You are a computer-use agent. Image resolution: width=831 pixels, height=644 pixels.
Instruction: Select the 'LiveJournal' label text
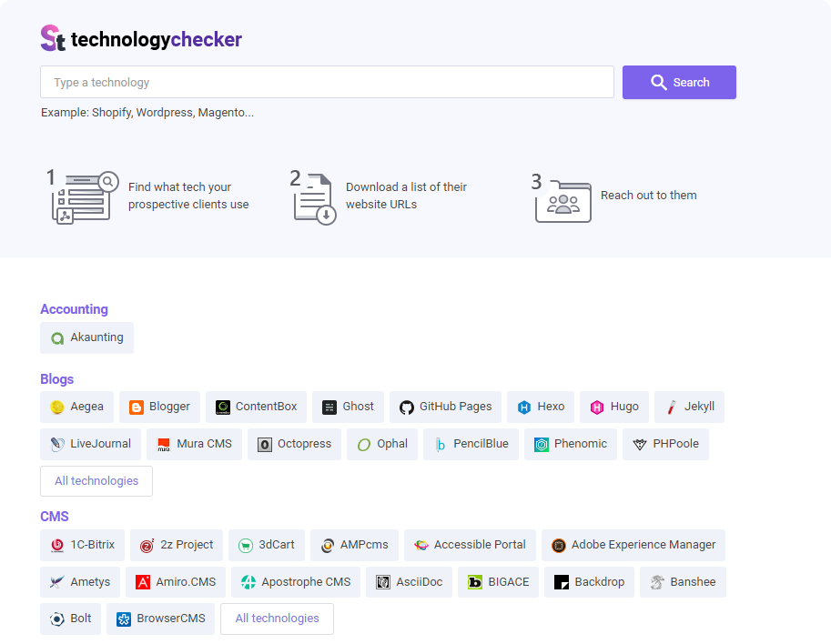point(101,443)
